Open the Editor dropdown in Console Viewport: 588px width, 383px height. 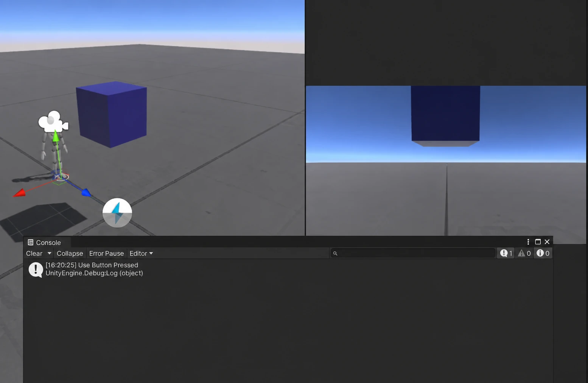[141, 254]
